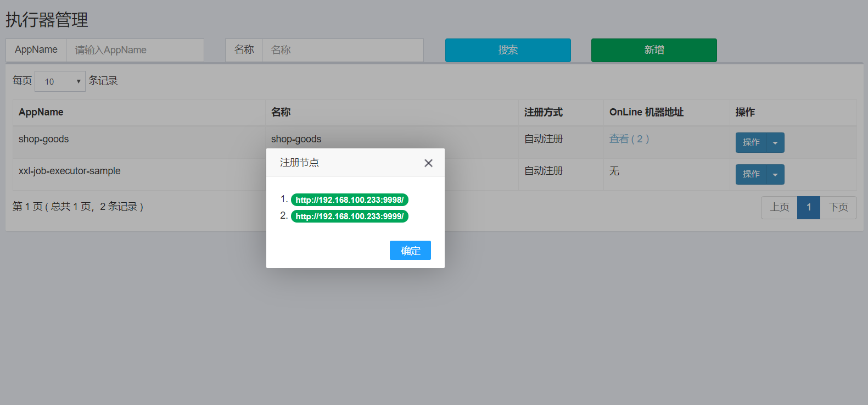868x405 pixels.
Task: Focus the AppName input field
Action: coord(135,50)
